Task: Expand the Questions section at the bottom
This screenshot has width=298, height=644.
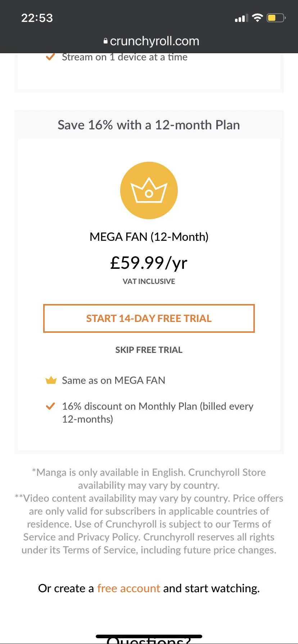Action: 149,639
